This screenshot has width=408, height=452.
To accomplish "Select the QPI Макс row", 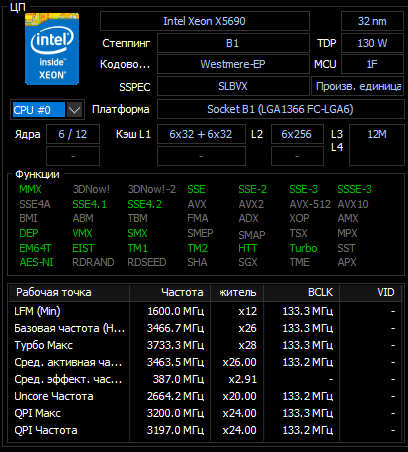I will [x=204, y=413].
